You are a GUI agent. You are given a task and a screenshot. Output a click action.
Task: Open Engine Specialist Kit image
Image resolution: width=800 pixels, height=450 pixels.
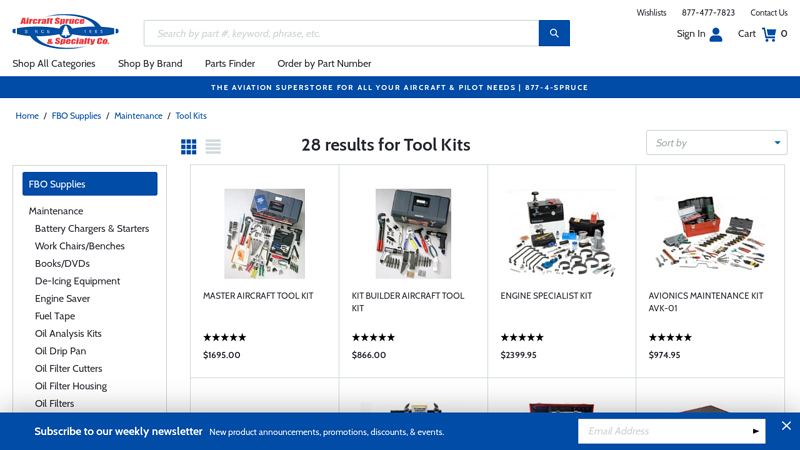point(562,234)
